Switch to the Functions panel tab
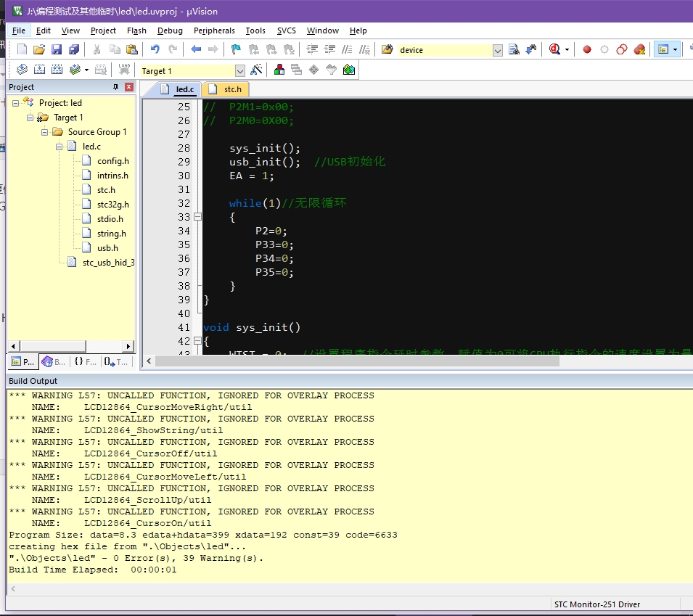 (86, 362)
